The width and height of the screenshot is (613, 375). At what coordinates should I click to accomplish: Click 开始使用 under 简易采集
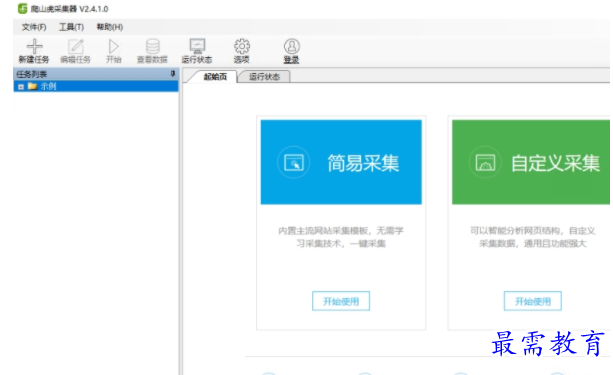coord(341,301)
